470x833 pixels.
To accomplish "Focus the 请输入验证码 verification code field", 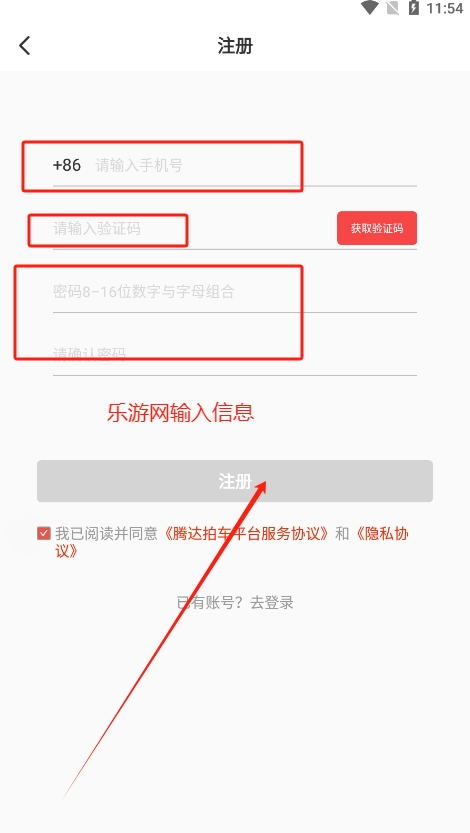I will tap(191, 229).
